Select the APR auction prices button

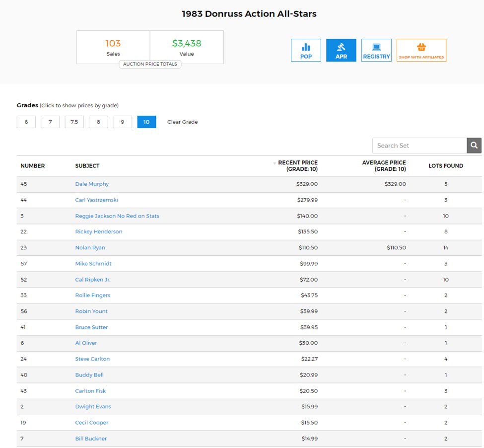(341, 50)
